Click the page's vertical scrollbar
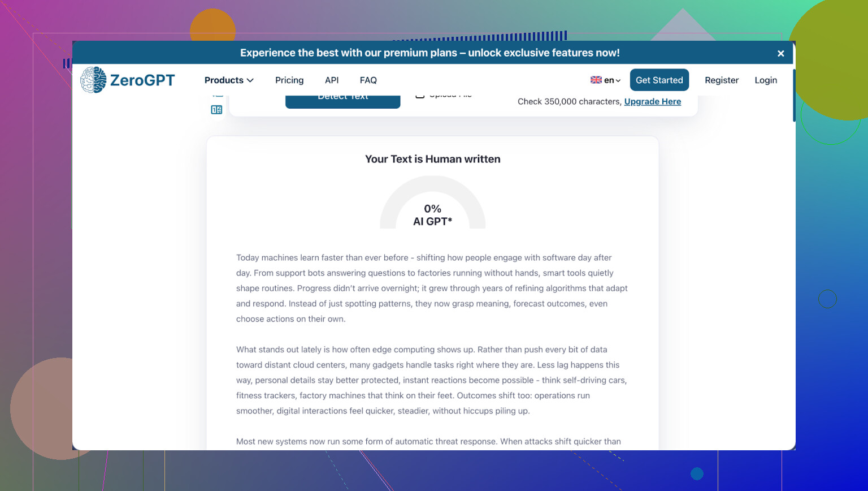 point(793,96)
